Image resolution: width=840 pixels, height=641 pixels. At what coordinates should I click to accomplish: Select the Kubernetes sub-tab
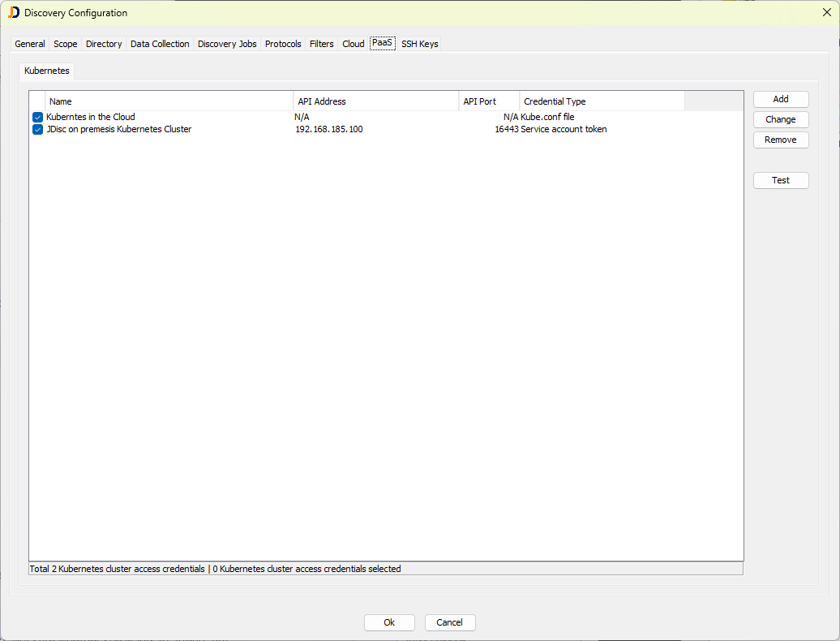click(47, 71)
